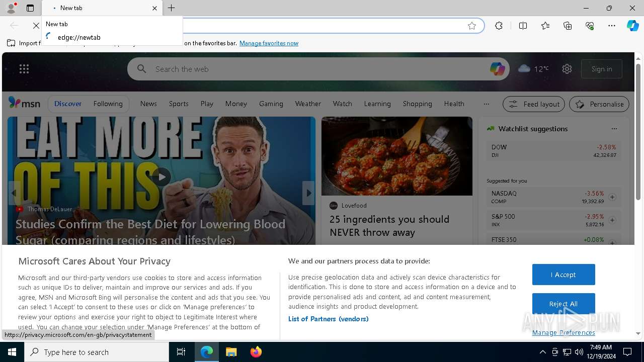The image size is (644, 362).
Task: Open the Edge profile icon
Action: tap(11, 8)
